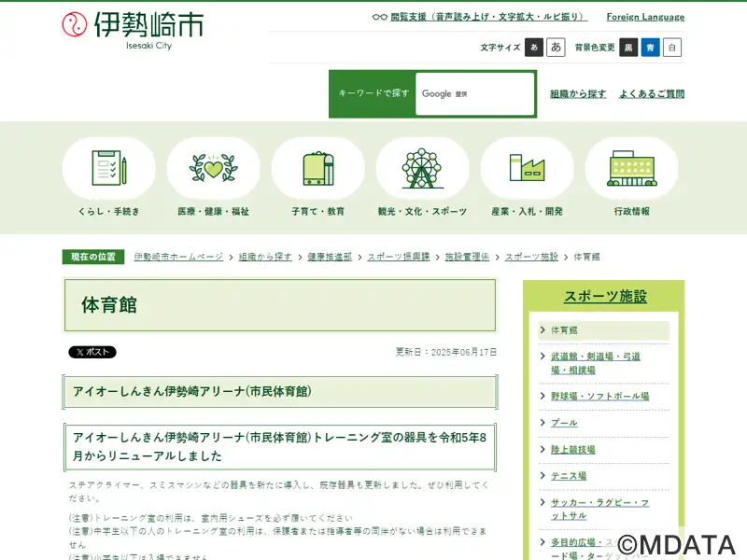This screenshot has width=747, height=560.
Task: Go to 伊勢崎市ホームページ breadcrumb
Action: [178, 257]
